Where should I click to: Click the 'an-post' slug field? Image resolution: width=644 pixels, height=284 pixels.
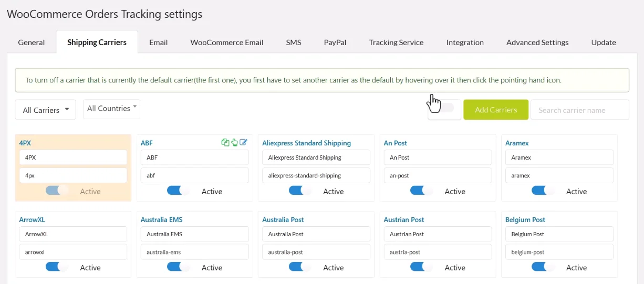pyautogui.click(x=438, y=175)
